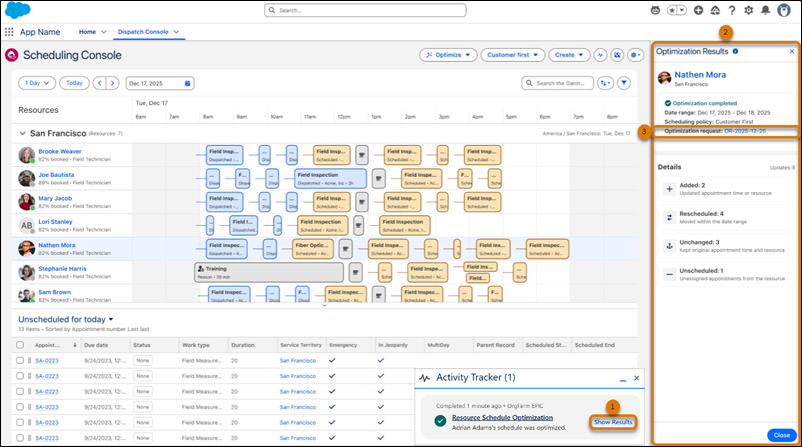This screenshot has height=447, width=802.
Task: Click the Search the Gantt field
Action: 557,83
